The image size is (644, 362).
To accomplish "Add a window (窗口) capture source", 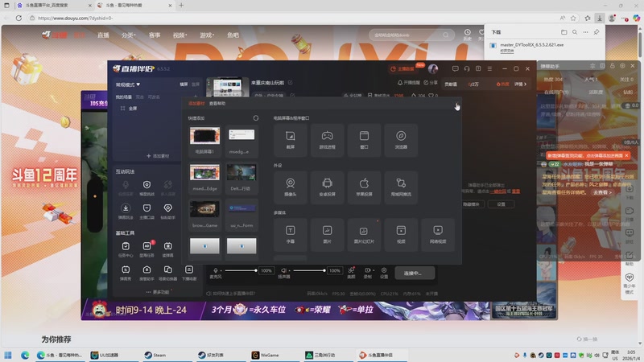I will pyautogui.click(x=364, y=140).
